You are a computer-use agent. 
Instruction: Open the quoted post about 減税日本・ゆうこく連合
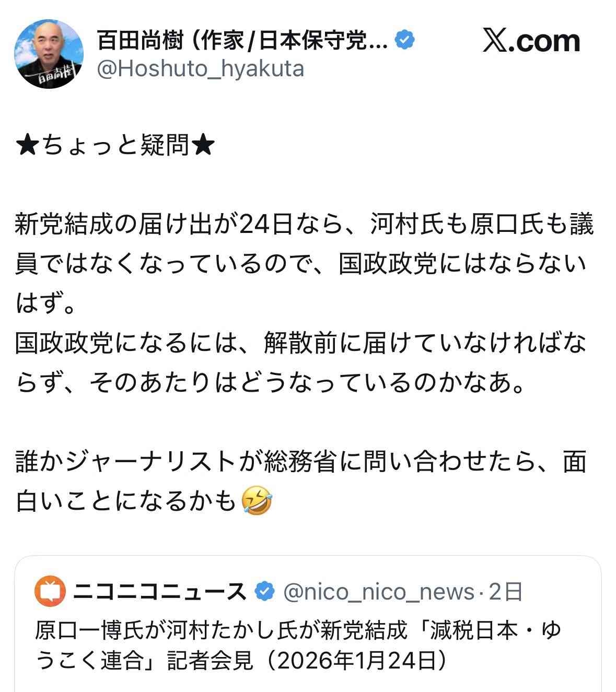(308, 624)
